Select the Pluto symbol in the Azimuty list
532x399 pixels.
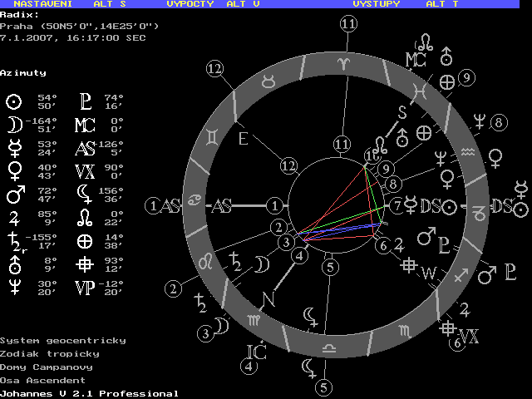86,101
